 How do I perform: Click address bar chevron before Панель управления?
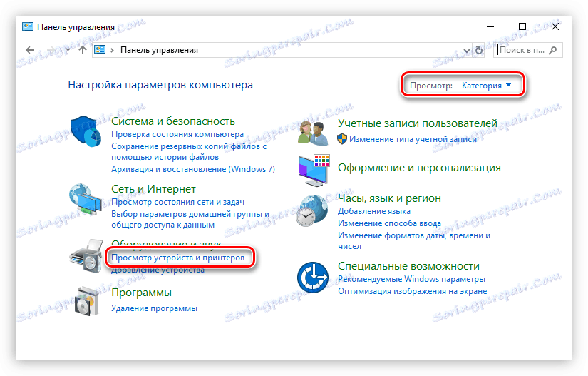pos(112,50)
